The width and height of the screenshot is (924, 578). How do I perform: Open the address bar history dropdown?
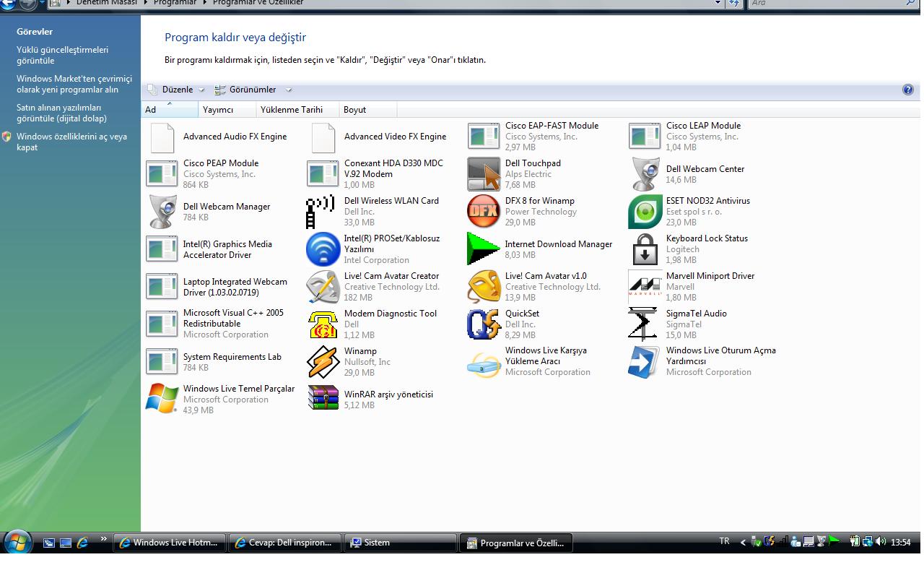[x=718, y=3]
